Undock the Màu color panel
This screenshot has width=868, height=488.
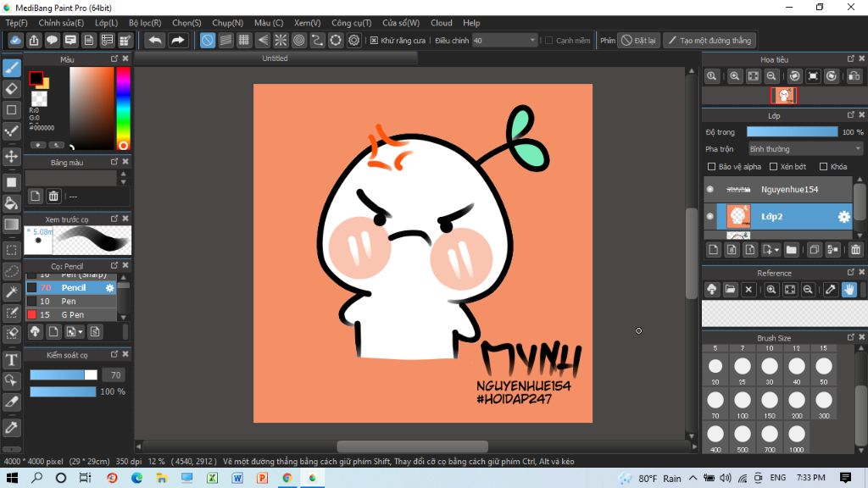click(114, 58)
